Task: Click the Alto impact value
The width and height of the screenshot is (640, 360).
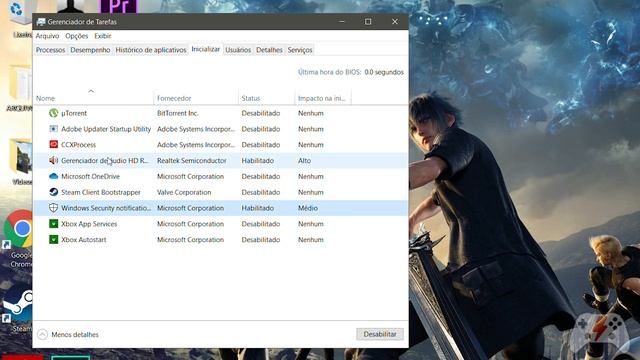Action: click(304, 160)
